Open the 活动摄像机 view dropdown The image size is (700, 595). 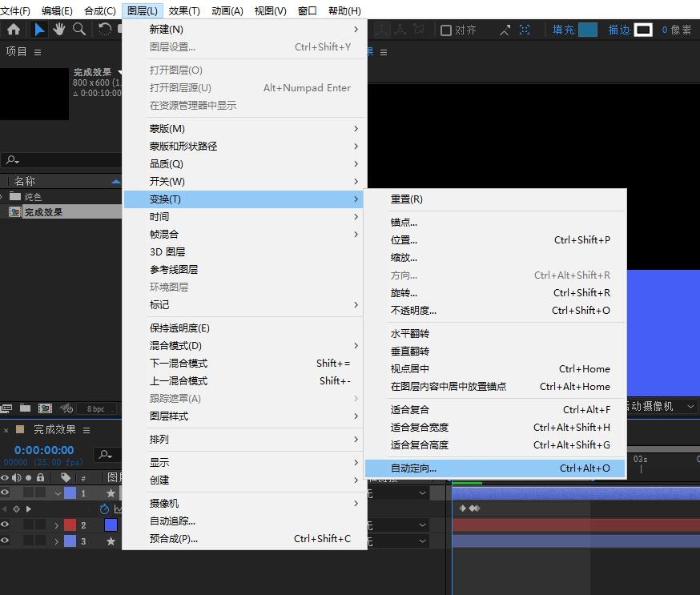click(662, 406)
